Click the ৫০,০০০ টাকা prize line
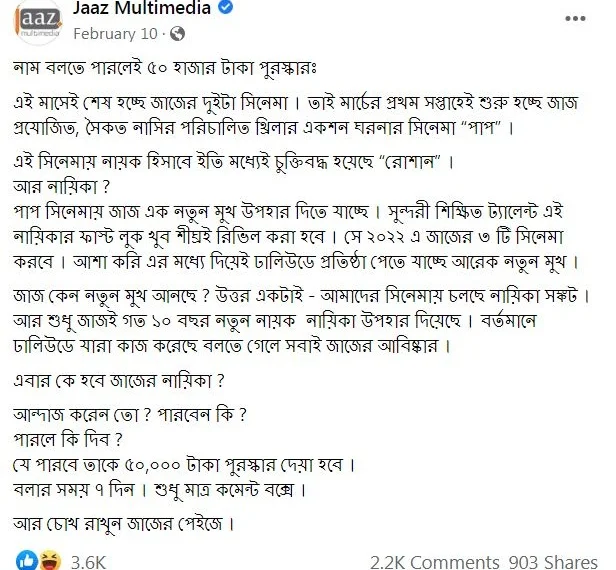This screenshot has height=570, width=616. click(x=184, y=465)
